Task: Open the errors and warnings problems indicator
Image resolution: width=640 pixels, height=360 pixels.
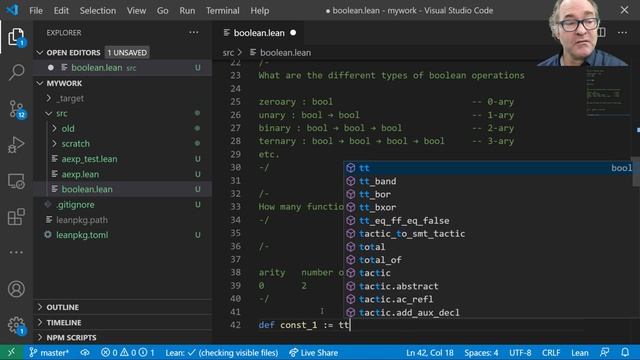Action: [x=128, y=353]
